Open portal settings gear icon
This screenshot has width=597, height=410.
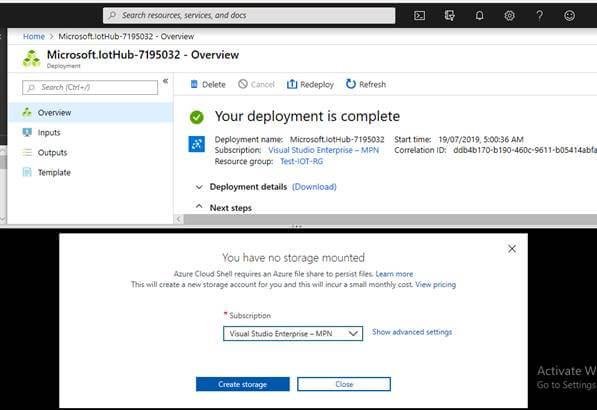tap(509, 16)
